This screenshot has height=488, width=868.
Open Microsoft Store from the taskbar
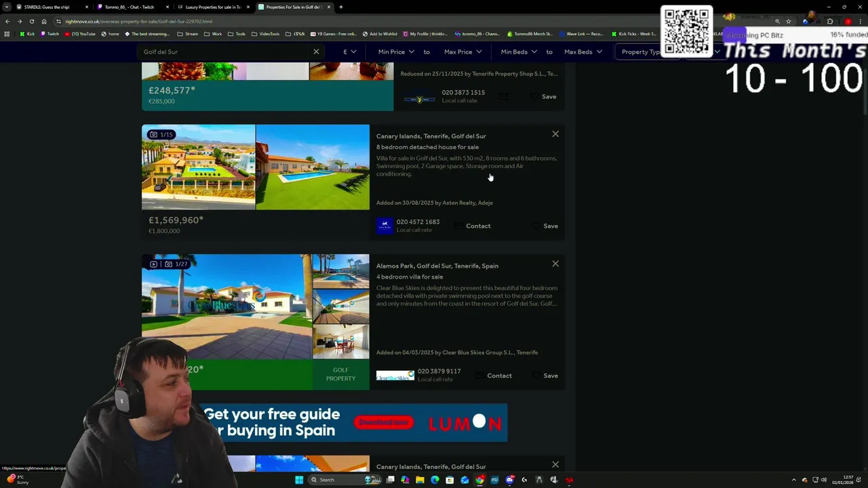pos(450,480)
